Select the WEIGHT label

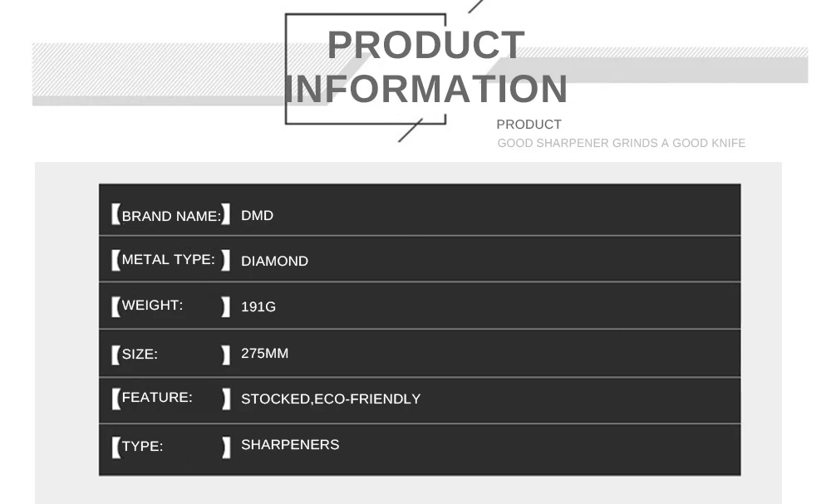coord(152,305)
